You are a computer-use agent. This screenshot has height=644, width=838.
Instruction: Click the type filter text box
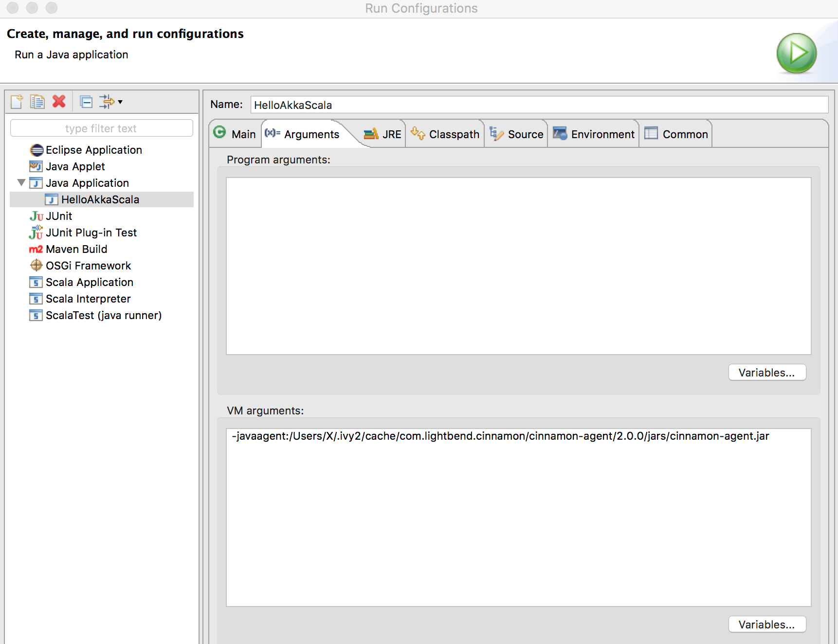[x=101, y=128]
